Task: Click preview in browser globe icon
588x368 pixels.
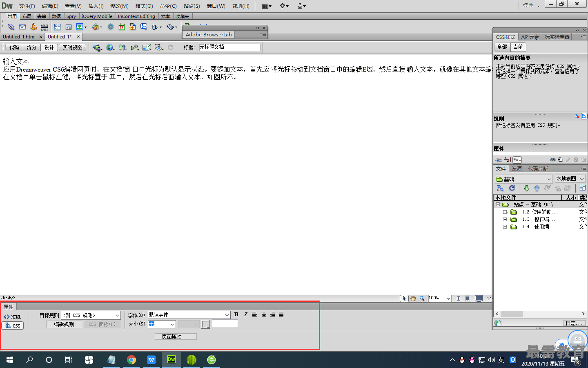Action: coord(109,47)
